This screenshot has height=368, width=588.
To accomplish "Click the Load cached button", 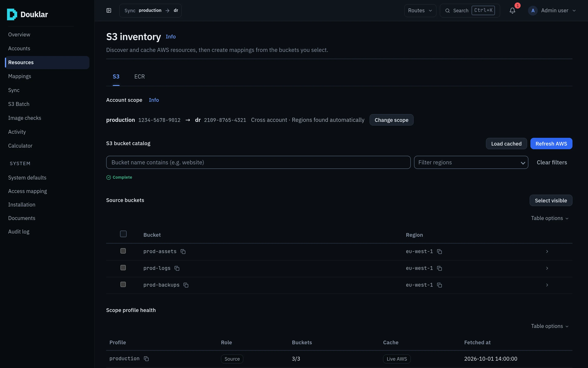I will coord(506,144).
